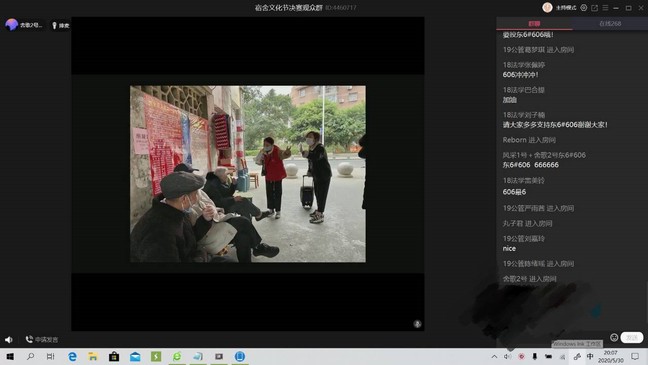Open Windows Ink Workspace tray icon
648x365 pixels.
click(x=577, y=356)
